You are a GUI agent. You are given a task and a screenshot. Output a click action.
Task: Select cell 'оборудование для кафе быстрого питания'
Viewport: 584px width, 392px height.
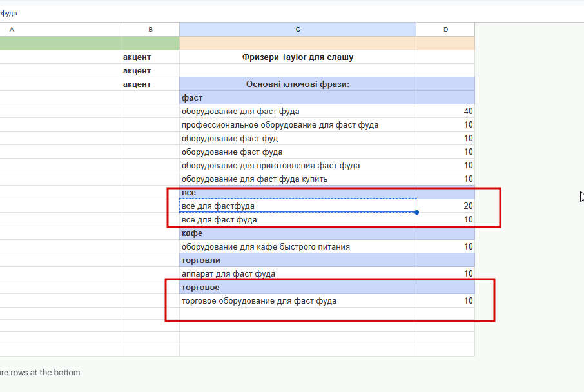pyautogui.click(x=298, y=247)
